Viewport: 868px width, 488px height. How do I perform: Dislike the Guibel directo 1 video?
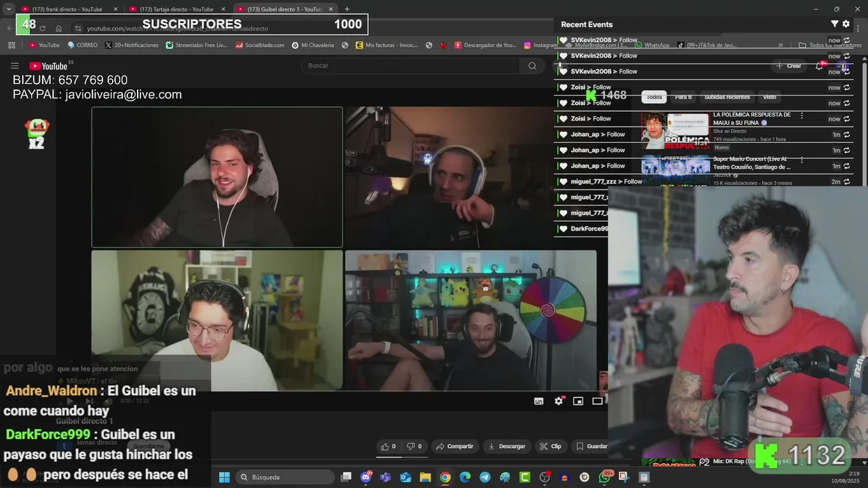[414, 446]
